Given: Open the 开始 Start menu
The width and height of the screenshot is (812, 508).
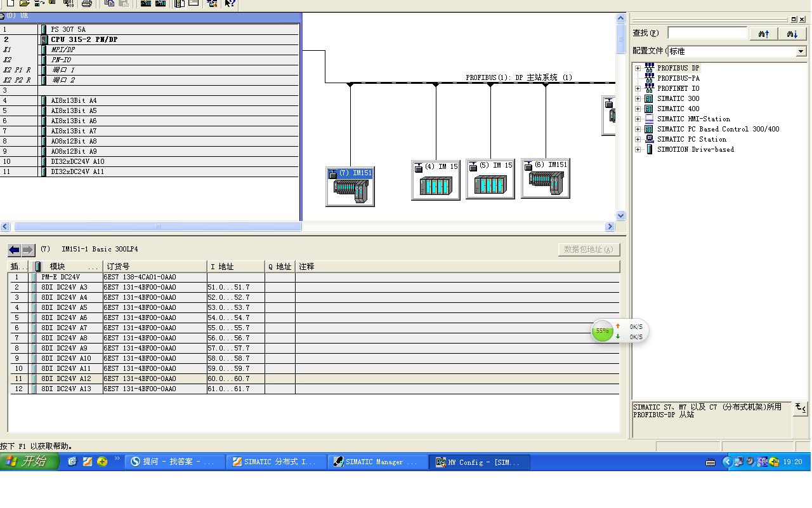Looking at the screenshot, I should (29, 462).
